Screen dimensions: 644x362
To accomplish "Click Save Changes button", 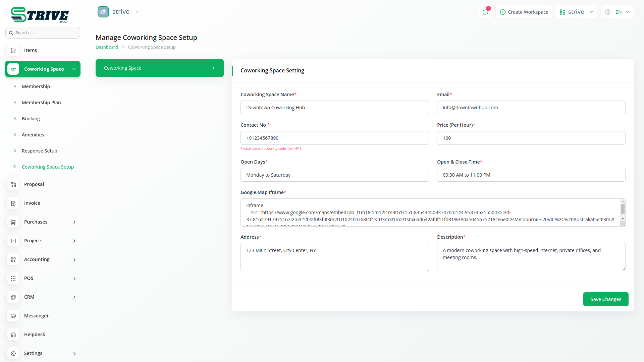I will (605, 299).
